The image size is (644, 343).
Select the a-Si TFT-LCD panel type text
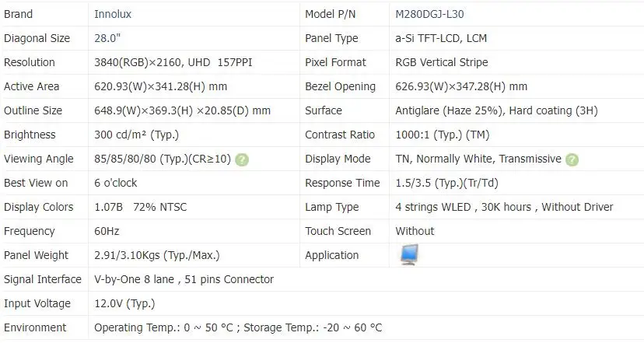(441, 38)
